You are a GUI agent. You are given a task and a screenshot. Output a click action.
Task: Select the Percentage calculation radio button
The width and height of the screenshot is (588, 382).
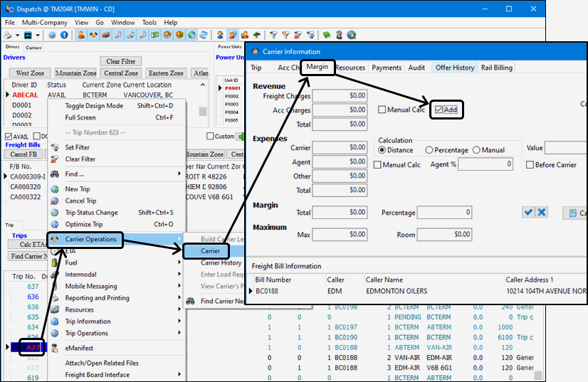click(x=429, y=150)
